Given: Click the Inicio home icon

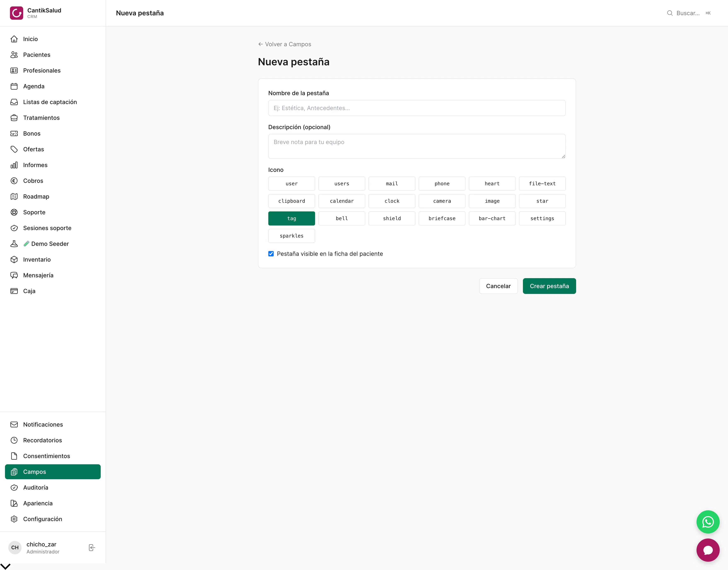Looking at the screenshot, I should (x=14, y=39).
